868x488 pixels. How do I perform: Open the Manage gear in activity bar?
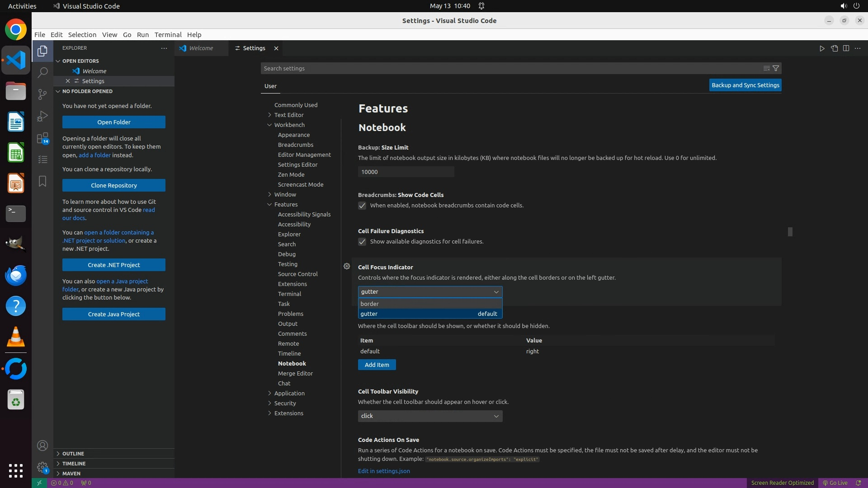click(42, 467)
